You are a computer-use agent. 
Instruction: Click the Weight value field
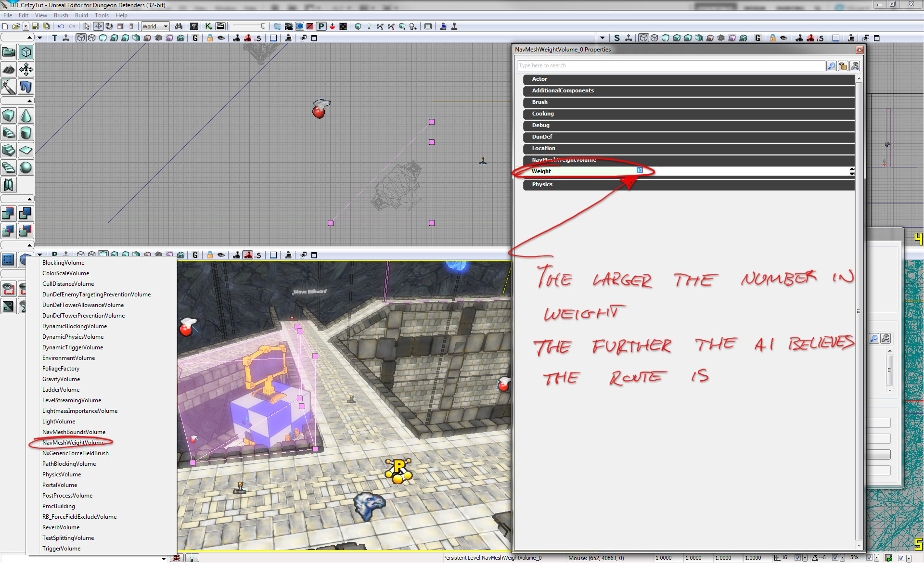click(742, 171)
